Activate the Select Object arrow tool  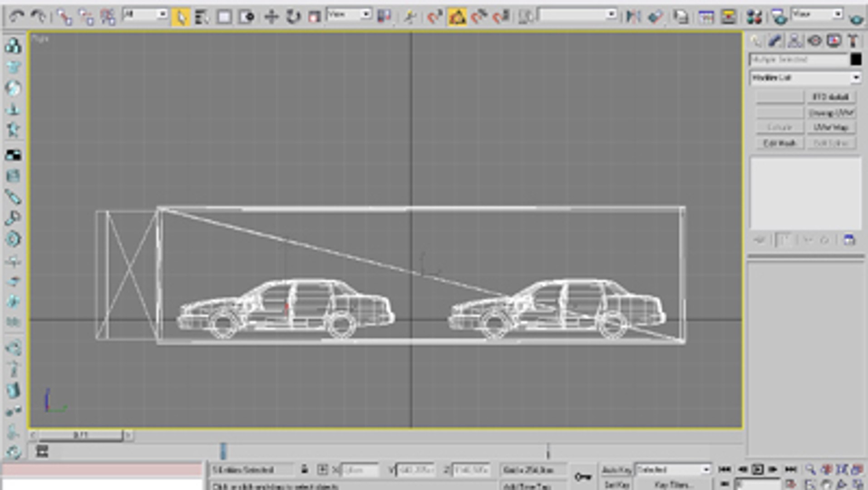click(x=181, y=17)
